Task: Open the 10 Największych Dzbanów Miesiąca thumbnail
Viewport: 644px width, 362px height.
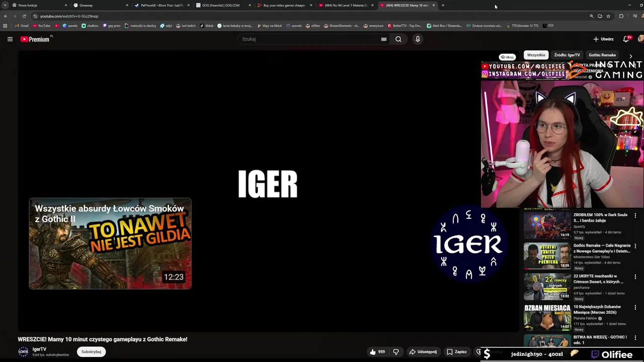Action: tap(547, 317)
